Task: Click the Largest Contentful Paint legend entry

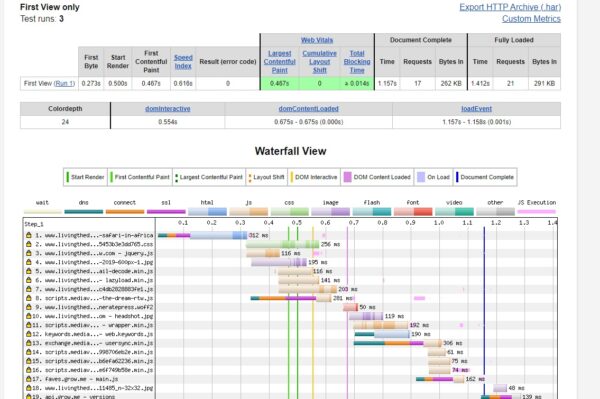Action: point(209,177)
